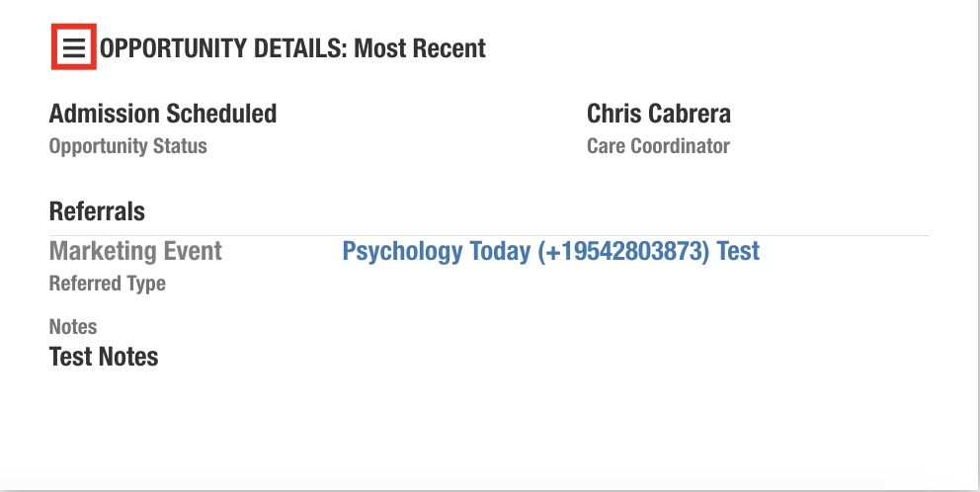Viewport: 980px width, 492px height.
Task: Click the word "Test" ending the referral link
Action: (738, 251)
